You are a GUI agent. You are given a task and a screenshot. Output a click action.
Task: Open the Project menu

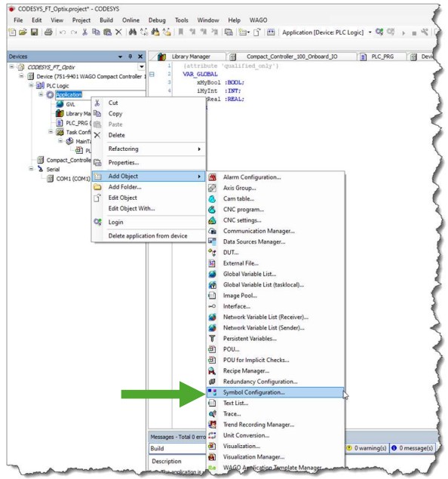point(81,20)
